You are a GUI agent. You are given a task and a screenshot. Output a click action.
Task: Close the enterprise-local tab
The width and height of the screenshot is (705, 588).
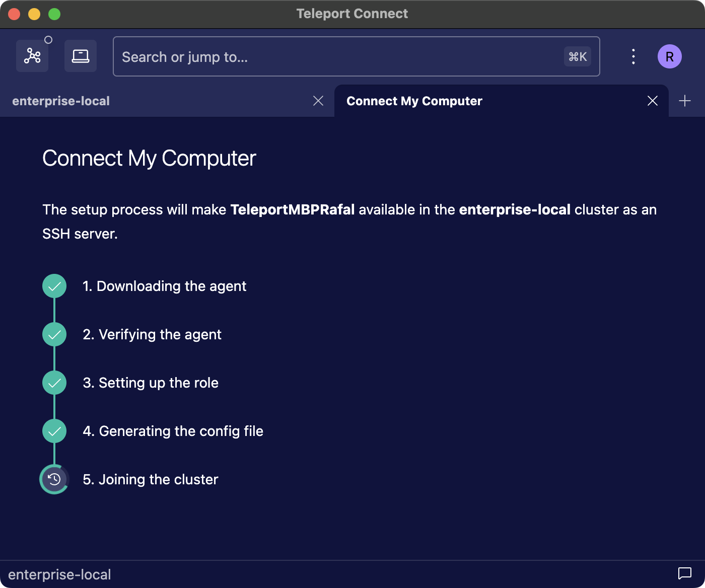(x=318, y=101)
